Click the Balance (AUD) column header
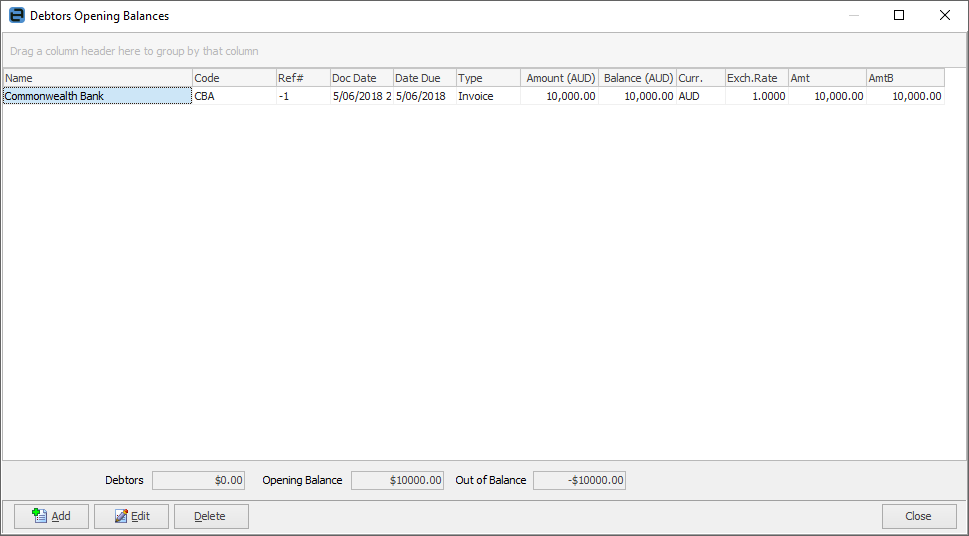The image size is (969, 536). coord(637,78)
